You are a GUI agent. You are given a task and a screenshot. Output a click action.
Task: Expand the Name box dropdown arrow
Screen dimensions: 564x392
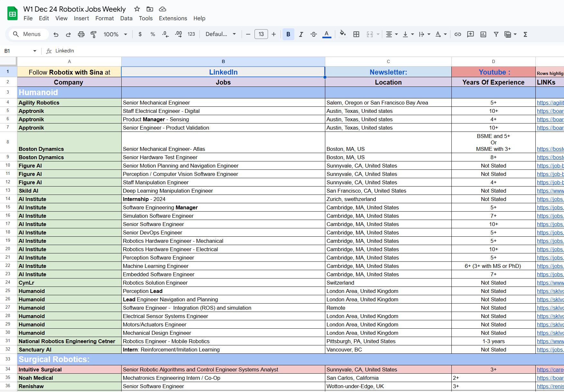pos(35,51)
